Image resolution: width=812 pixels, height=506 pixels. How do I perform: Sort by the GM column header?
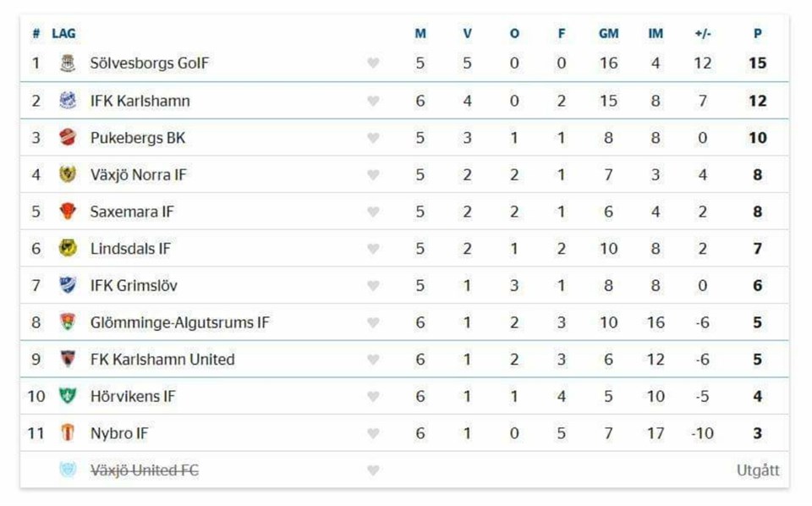(608, 34)
